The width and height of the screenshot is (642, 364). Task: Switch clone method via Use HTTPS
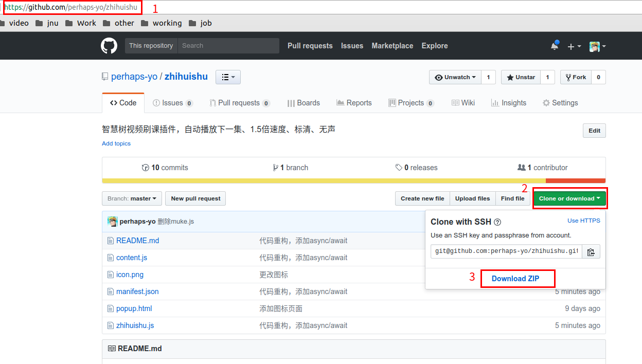[584, 221]
